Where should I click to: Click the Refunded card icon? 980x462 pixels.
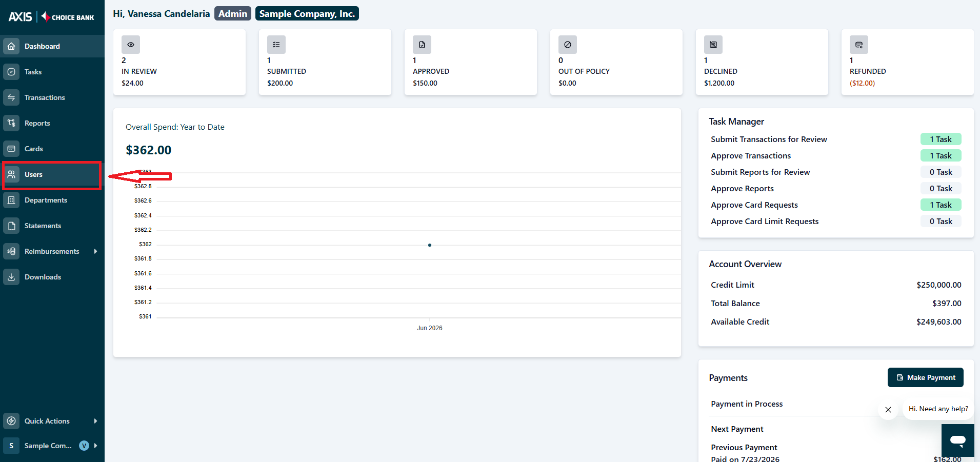pos(859,45)
